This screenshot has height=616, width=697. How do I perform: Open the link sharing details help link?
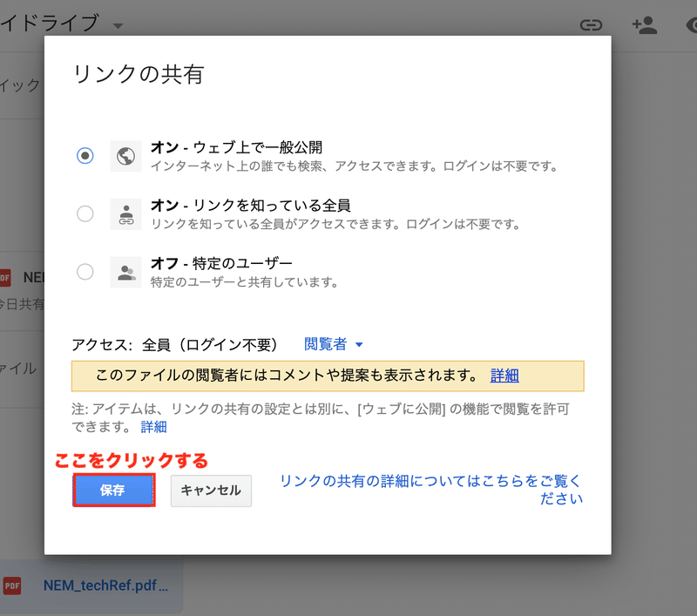tap(431, 490)
